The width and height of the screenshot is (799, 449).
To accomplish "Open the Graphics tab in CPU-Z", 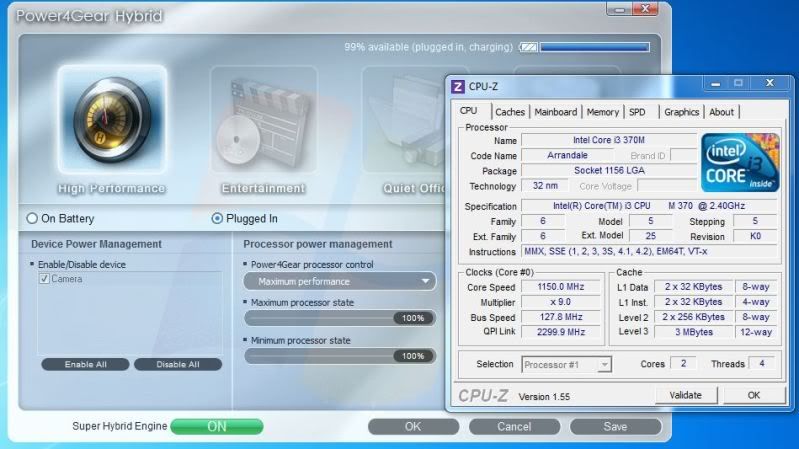I will 681,112.
